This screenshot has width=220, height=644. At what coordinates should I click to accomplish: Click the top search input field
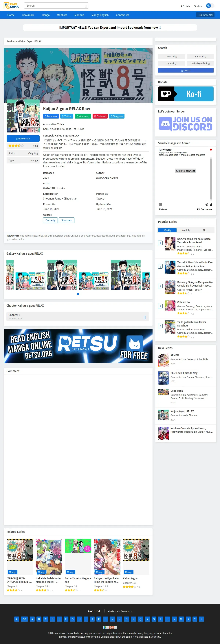pos(56,5)
